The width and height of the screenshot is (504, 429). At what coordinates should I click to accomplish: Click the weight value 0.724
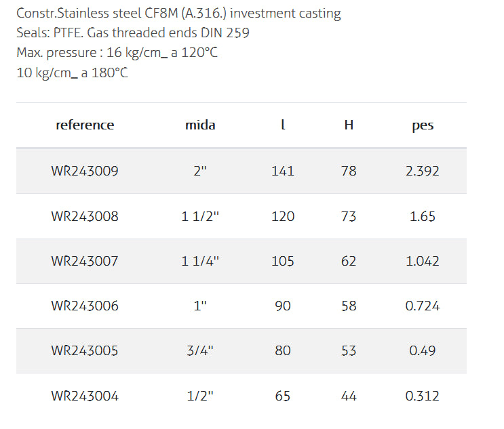click(x=423, y=306)
